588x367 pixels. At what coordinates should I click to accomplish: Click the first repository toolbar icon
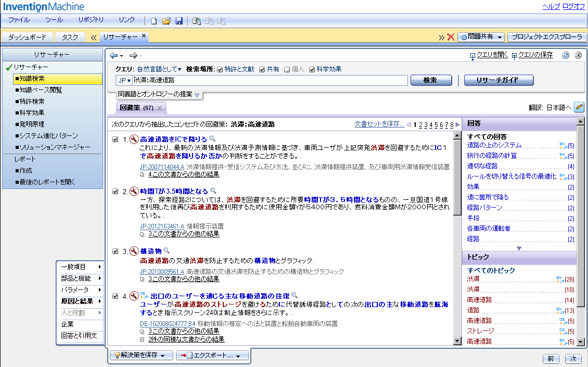(197, 21)
